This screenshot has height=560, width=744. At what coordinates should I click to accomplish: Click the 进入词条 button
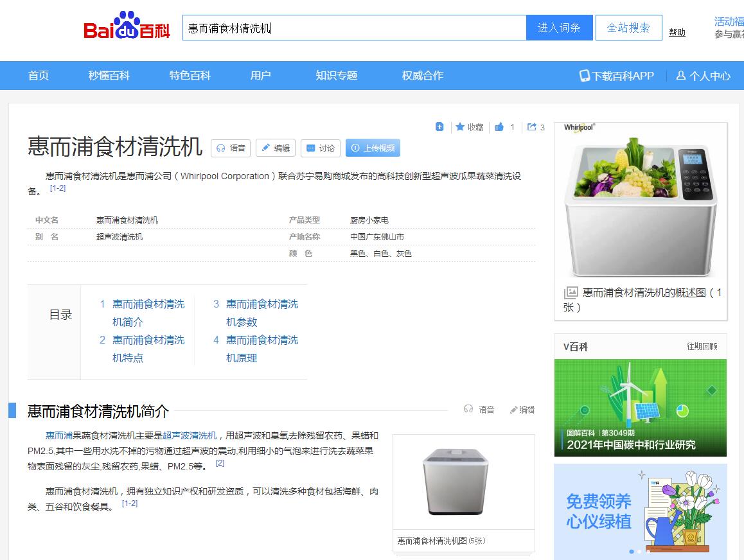[559, 28]
